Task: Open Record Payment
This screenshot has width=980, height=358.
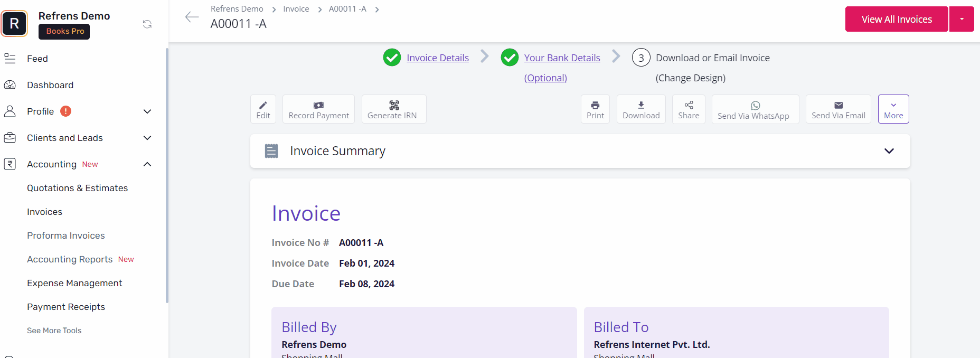Action: tap(319, 109)
